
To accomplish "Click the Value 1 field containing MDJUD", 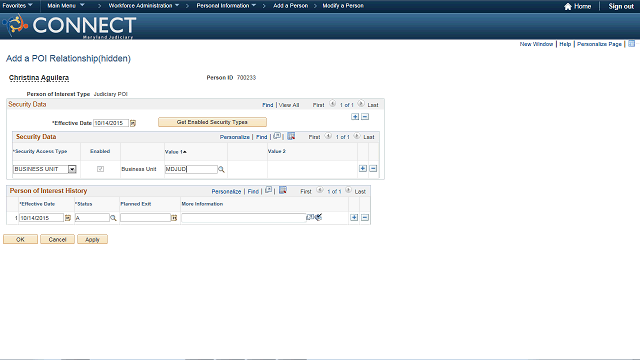I will tap(191, 169).
